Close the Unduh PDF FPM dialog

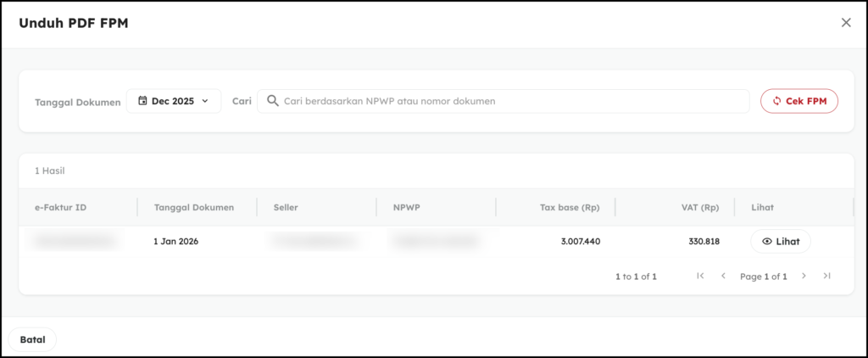[x=845, y=23]
